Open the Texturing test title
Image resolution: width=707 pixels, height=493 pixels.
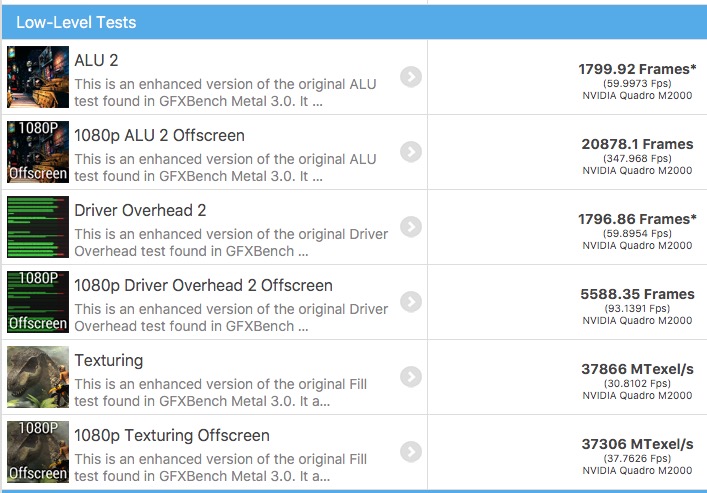(x=109, y=361)
